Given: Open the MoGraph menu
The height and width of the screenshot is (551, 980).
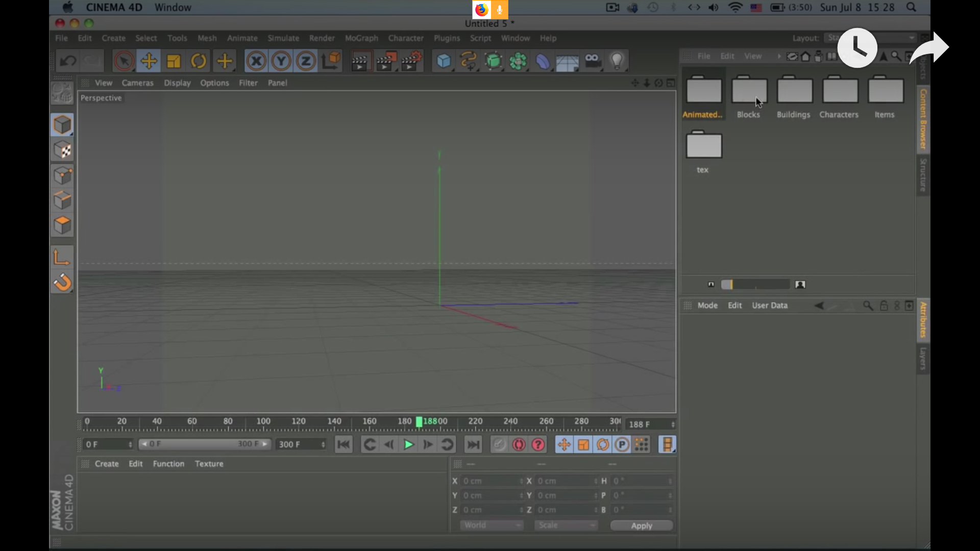Looking at the screenshot, I should [x=361, y=38].
